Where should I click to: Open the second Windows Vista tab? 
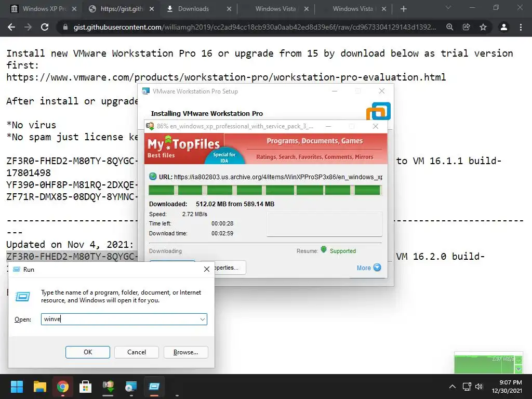(x=353, y=9)
